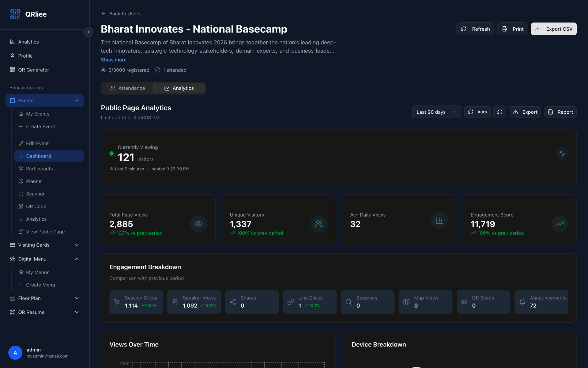Click the users icon in Unique Visitors card

click(x=319, y=224)
